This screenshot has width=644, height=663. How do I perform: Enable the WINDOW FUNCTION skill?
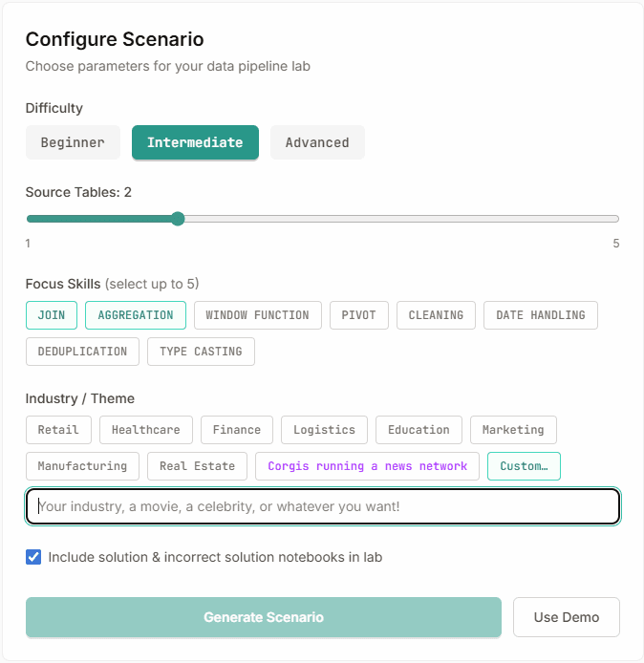pyautogui.click(x=257, y=315)
